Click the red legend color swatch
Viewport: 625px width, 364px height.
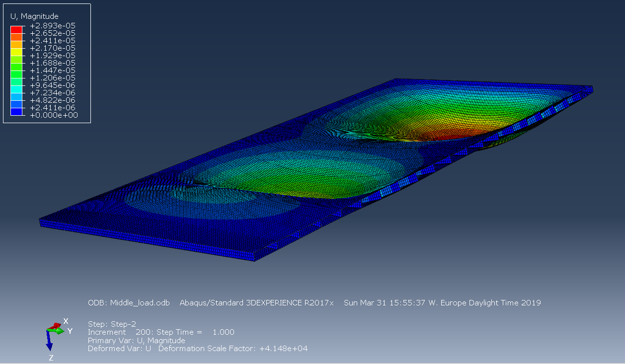(x=16, y=29)
